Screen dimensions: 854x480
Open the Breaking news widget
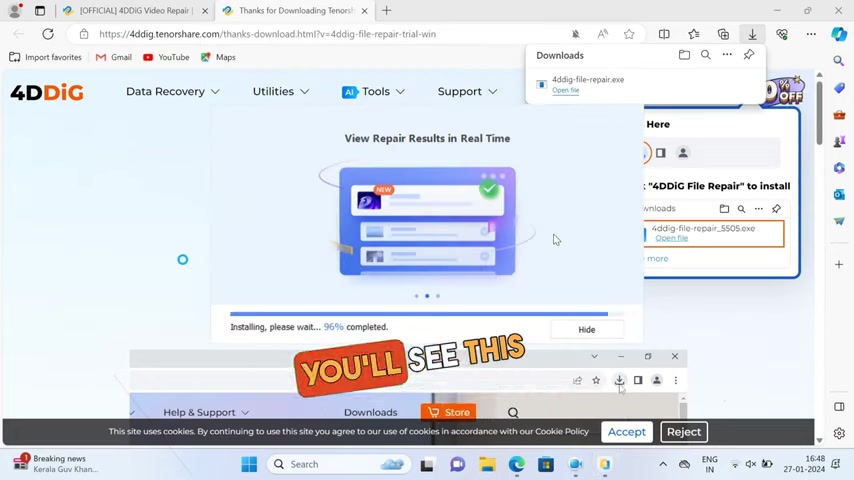[57, 464]
